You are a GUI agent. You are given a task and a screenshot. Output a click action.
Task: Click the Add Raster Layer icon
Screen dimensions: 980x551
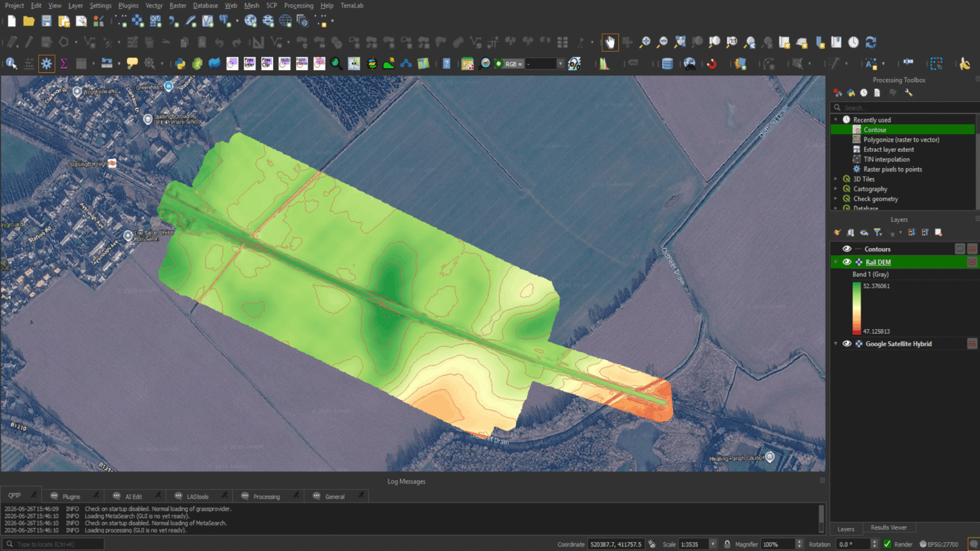(138, 21)
